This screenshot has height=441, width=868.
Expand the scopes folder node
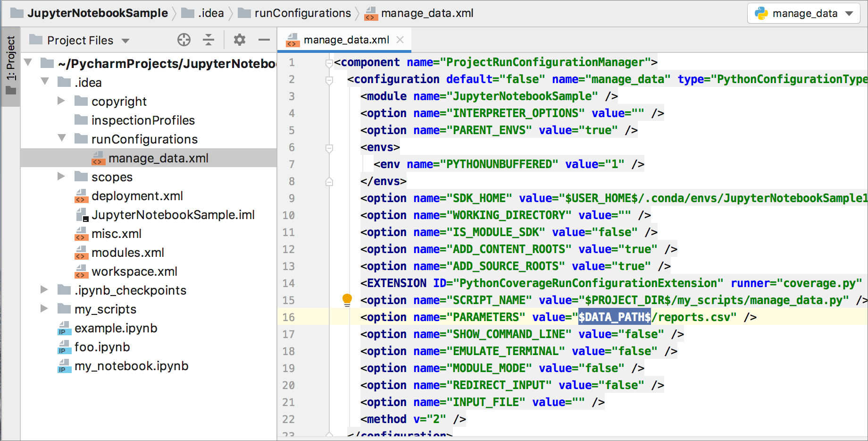coord(61,177)
